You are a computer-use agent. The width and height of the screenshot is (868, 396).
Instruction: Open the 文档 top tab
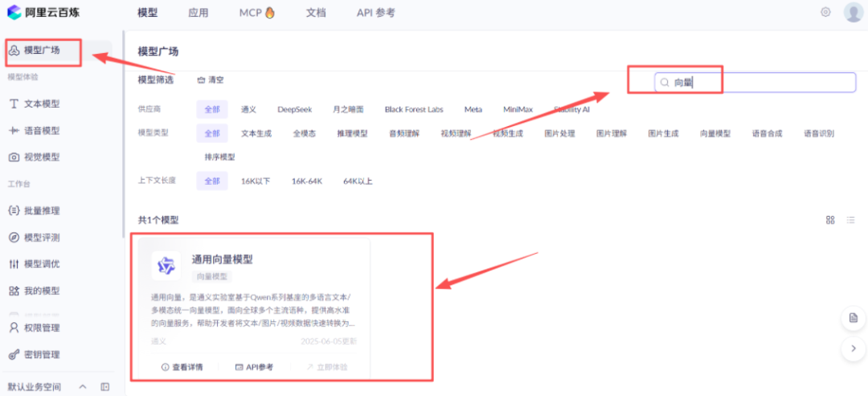(x=316, y=13)
